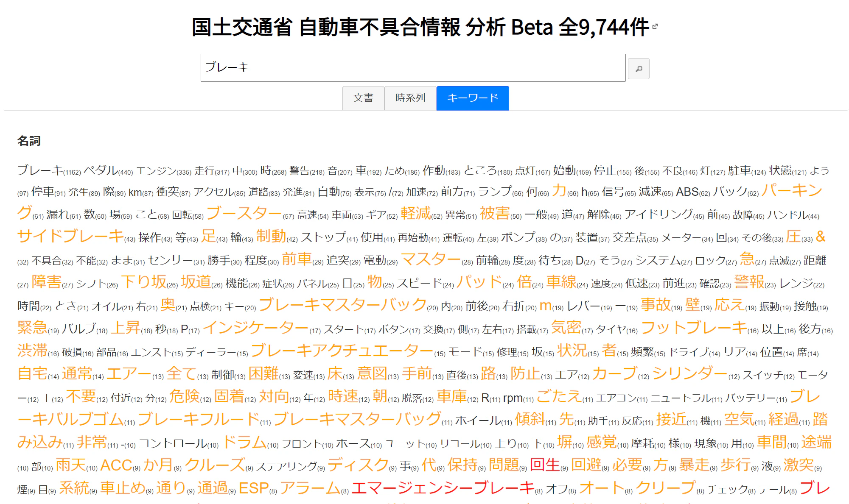Open the page title heading link

pos(420,27)
